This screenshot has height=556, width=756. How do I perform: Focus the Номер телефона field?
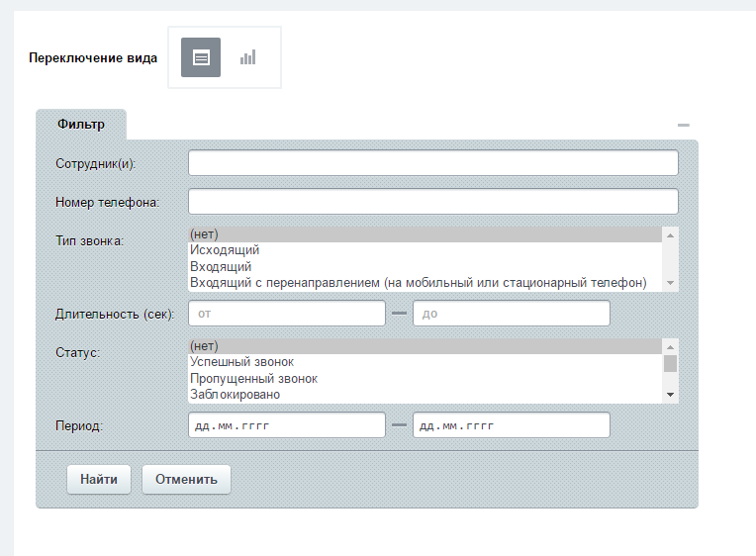[432, 202]
